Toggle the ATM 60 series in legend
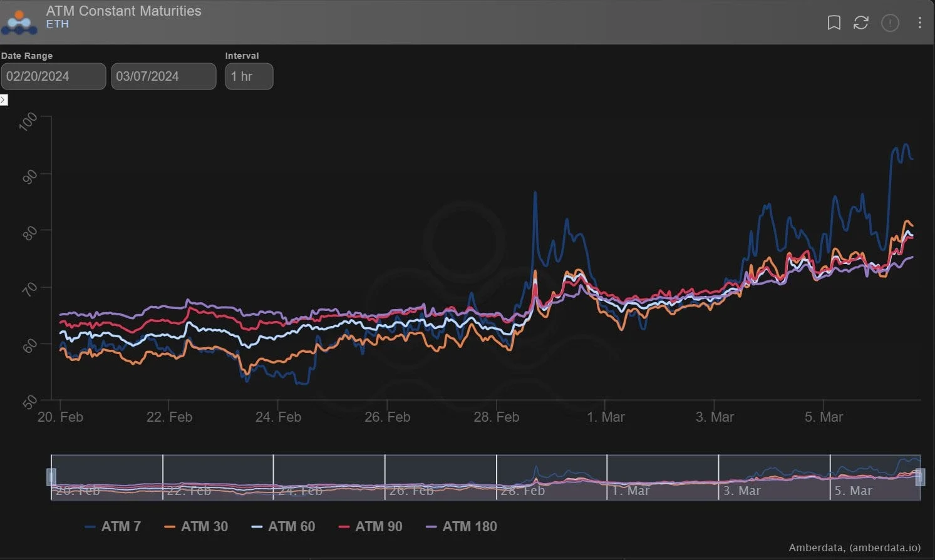Screen dimensions: 935x560 click(x=283, y=527)
